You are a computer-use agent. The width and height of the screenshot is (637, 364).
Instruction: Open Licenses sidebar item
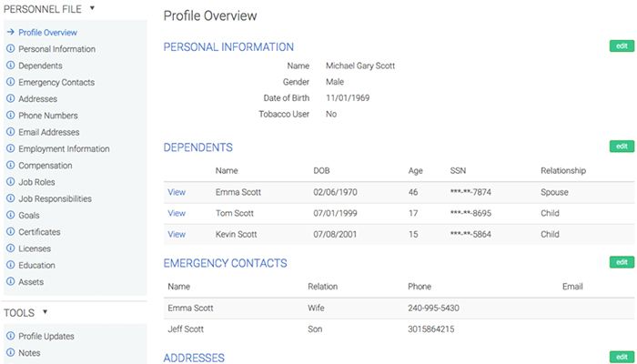coord(35,249)
